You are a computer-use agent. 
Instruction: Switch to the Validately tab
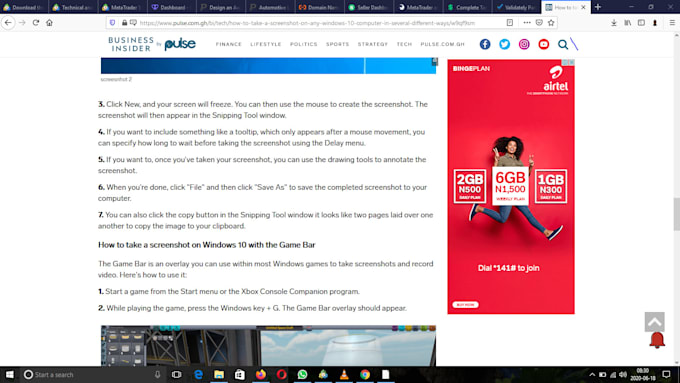click(517, 7)
